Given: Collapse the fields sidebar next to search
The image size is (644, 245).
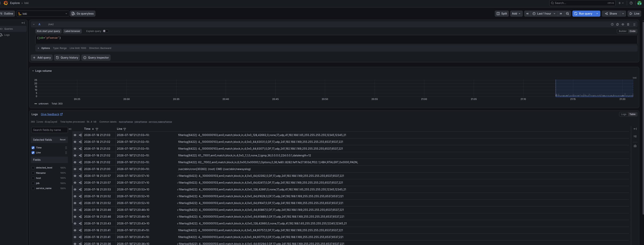Looking at the screenshot, I should [70, 129].
